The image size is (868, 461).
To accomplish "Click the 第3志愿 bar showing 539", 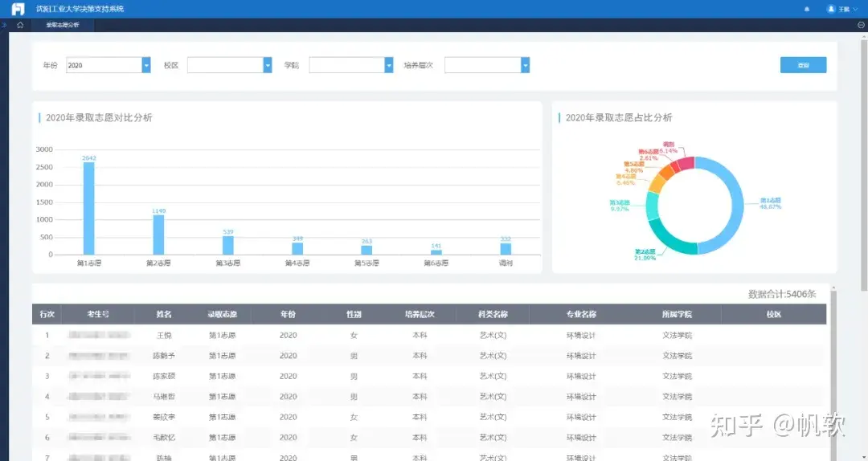I will pos(228,246).
